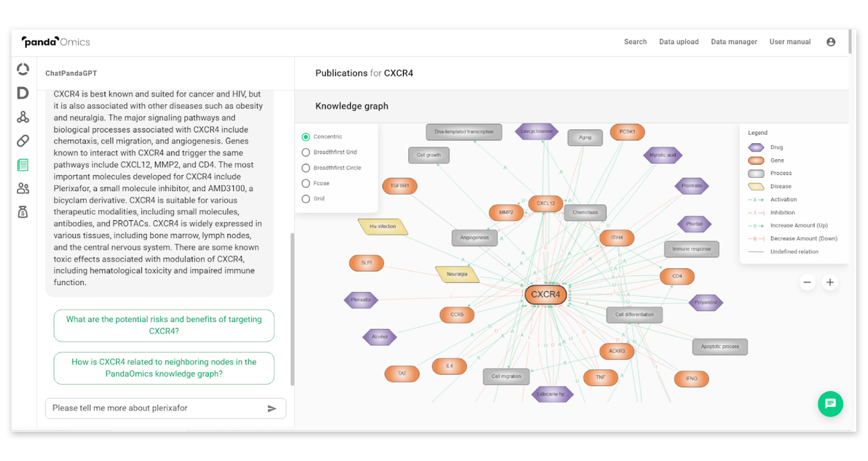868x461 pixels.
Task: Go to the User manual page
Action: click(789, 42)
